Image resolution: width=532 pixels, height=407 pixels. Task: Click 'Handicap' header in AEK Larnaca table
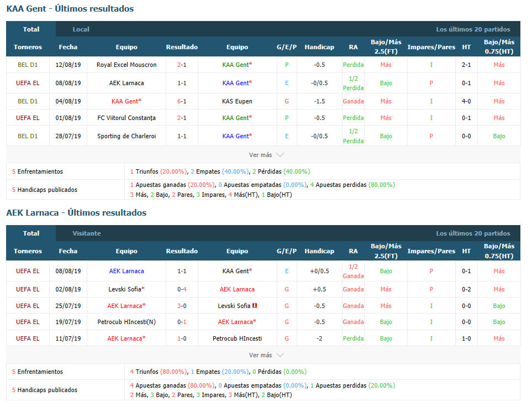(319, 251)
